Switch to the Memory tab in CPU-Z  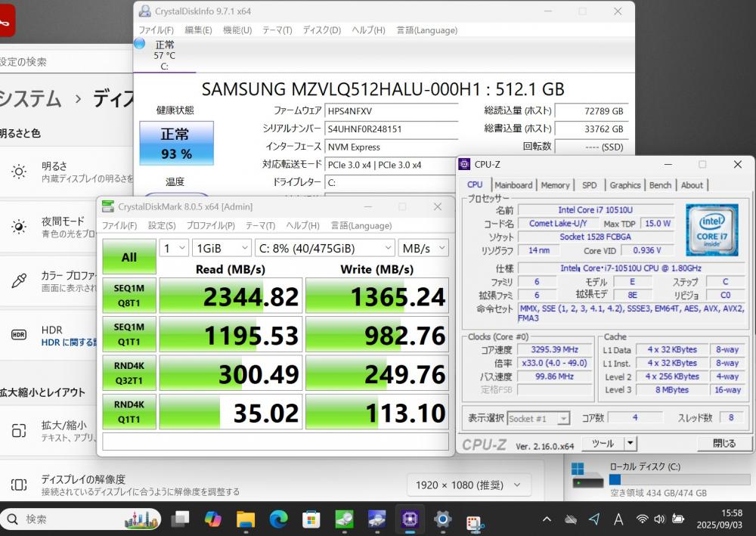555,185
